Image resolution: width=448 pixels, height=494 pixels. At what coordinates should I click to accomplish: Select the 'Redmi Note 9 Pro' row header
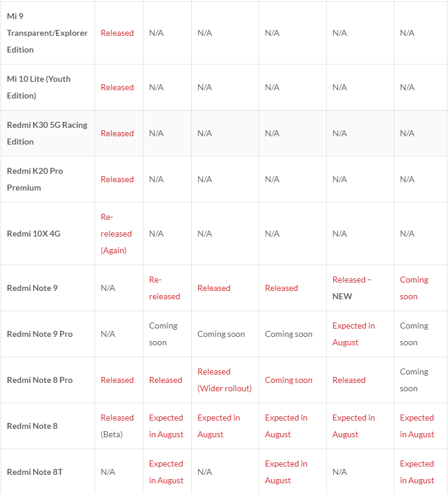click(x=39, y=334)
